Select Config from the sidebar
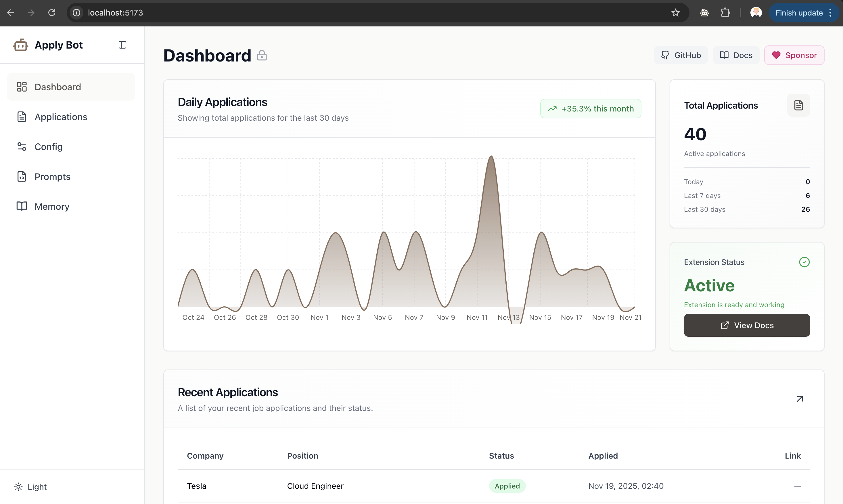The height and width of the screenshot is (504, 843). 49,147
